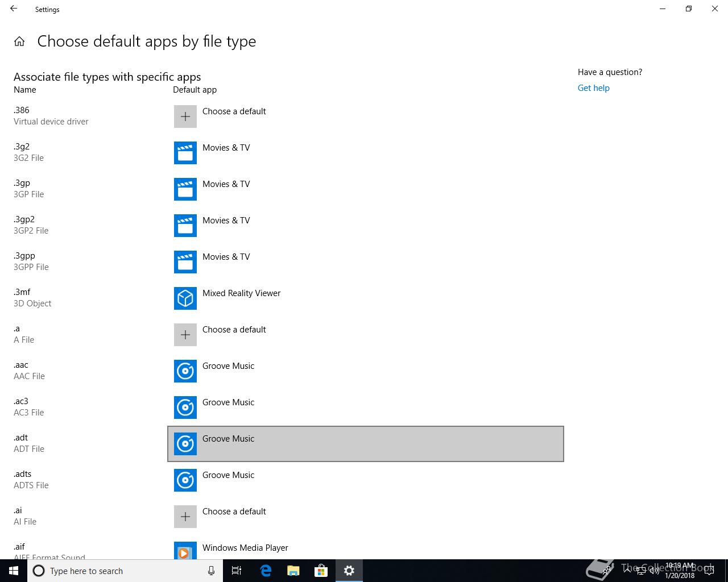Click the ADTS File description
728x582 pixels.
[31, 485]
